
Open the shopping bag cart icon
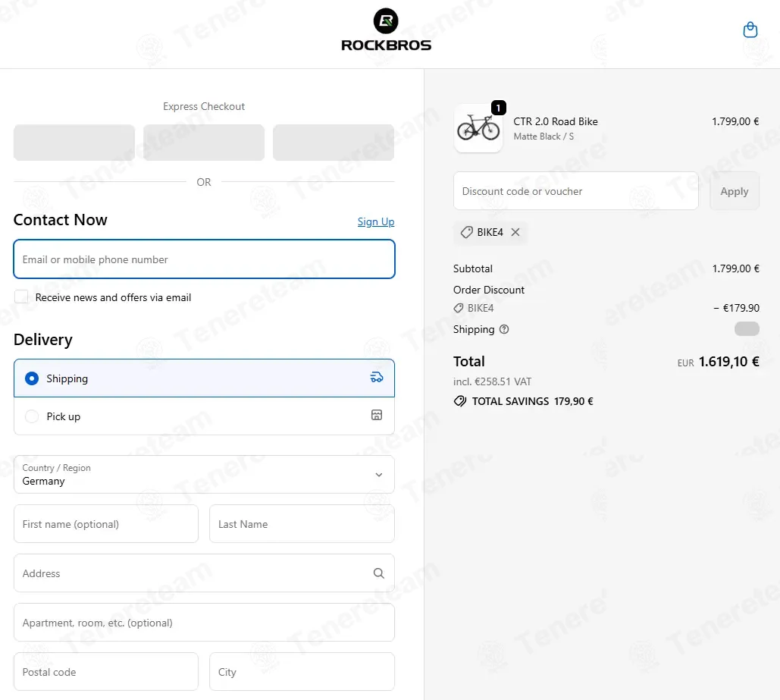pyautogui.click(x=750, y=30)
